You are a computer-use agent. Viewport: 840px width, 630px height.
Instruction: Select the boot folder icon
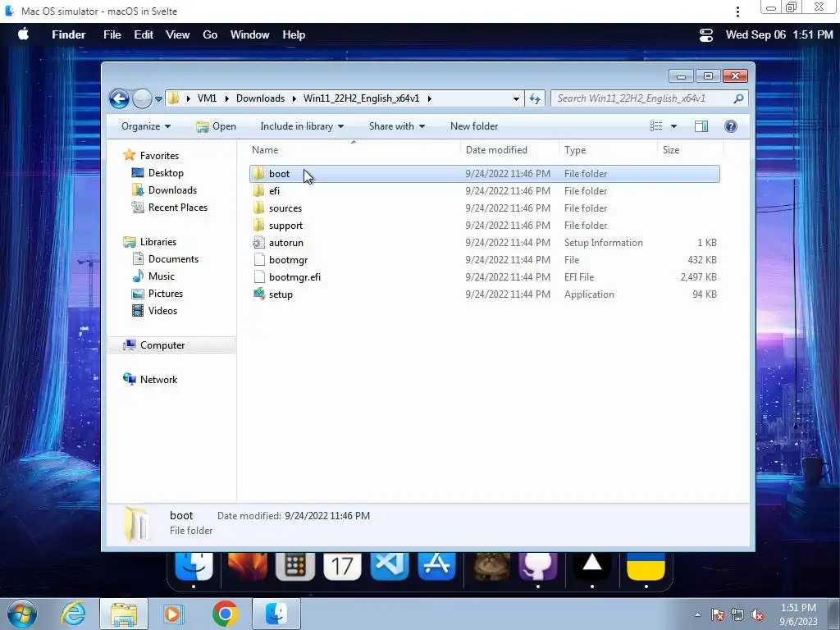pos(258,174)
